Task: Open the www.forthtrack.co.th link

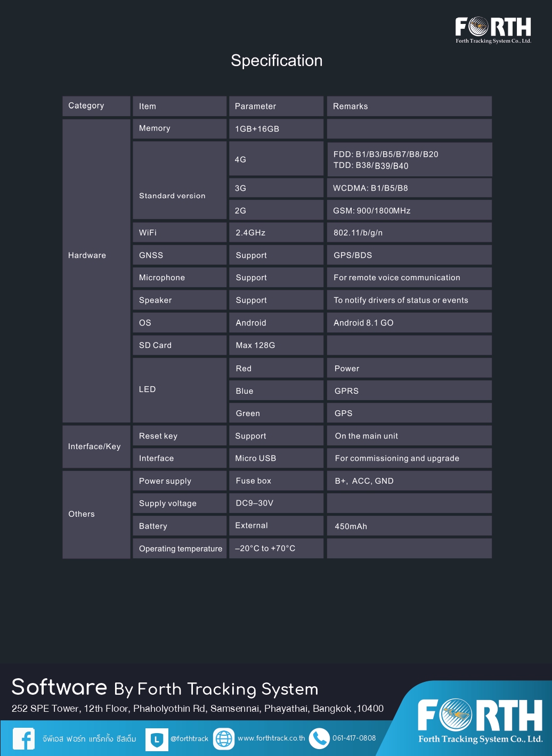Action: (271, 738)
